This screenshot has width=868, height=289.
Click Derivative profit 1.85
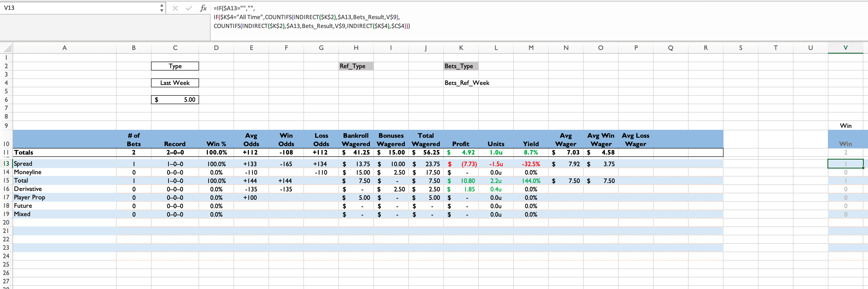[461, 189]
